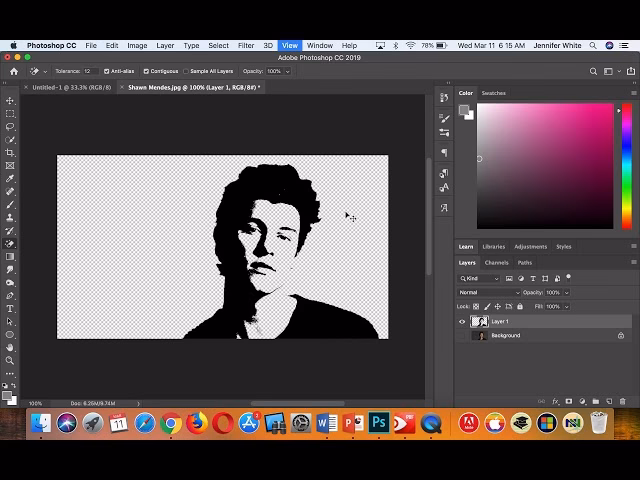Open the layer Kind filter dropdown
The width and height of the screenshot is (640, 480).
point(479,278)
